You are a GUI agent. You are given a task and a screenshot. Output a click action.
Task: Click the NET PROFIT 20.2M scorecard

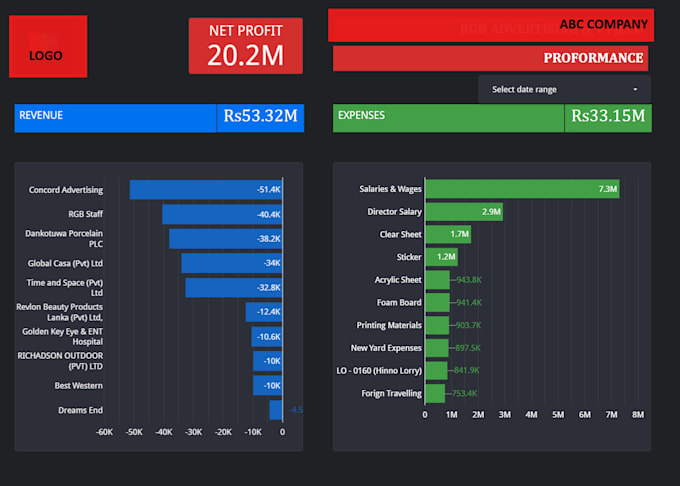pyautogui.click(x=245, y=46)
